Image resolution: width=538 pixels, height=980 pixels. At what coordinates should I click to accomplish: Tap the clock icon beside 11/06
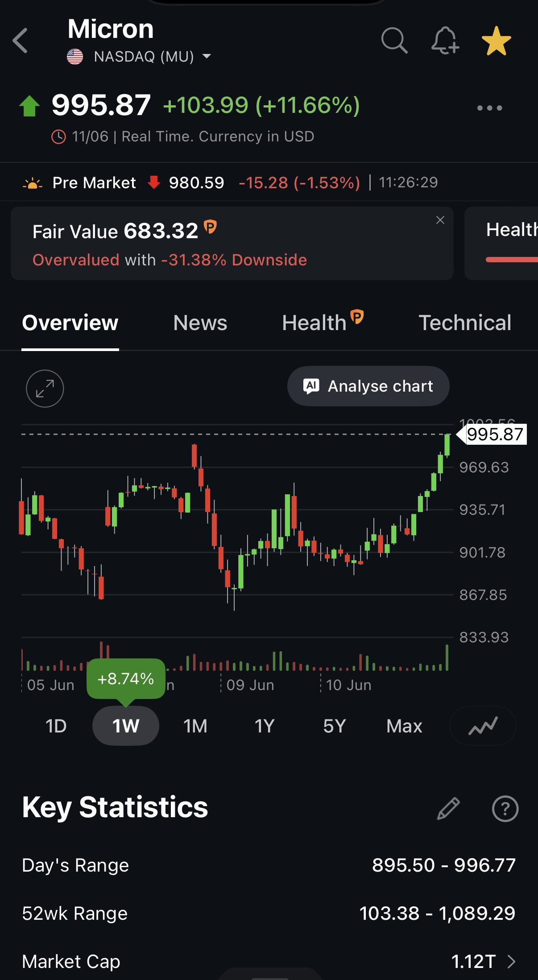[x=58, y=136]
